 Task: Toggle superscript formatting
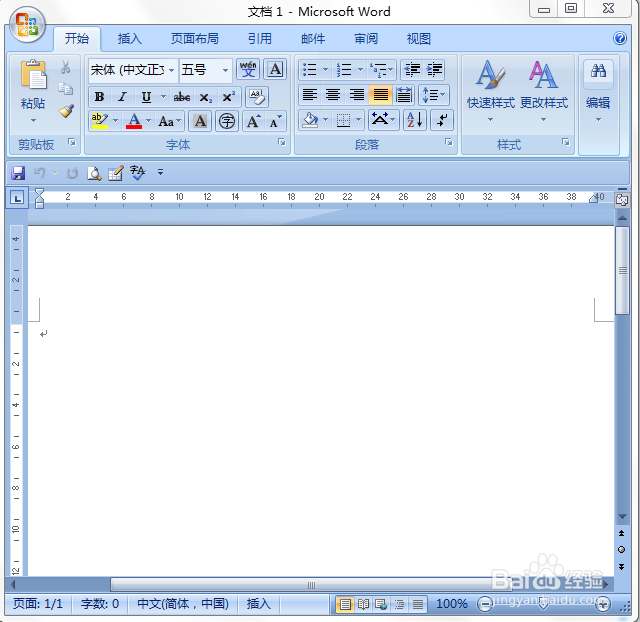[x=229, y=97]
